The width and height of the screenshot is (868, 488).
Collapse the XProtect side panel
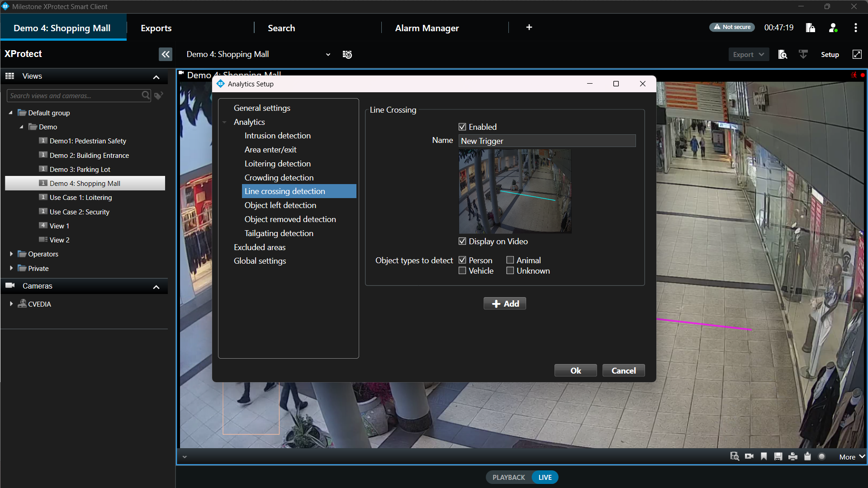click(166, 54)
